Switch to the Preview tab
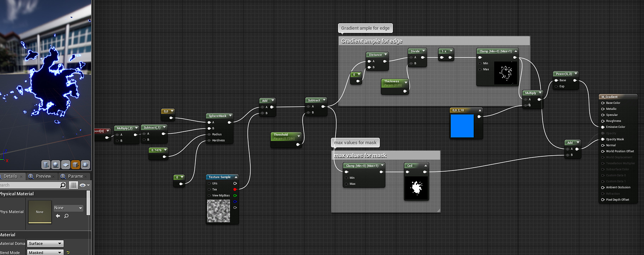This screenshot has width=644, height=255. click(43, 176)
